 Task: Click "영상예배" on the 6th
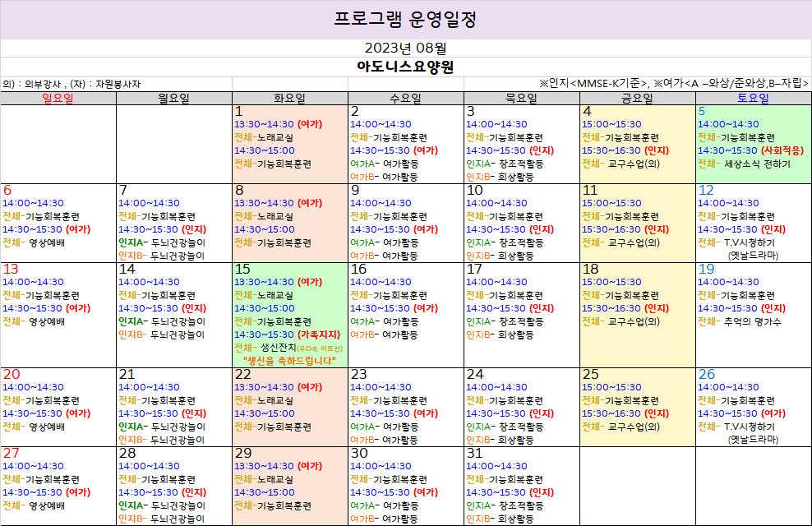coord(47,242)
